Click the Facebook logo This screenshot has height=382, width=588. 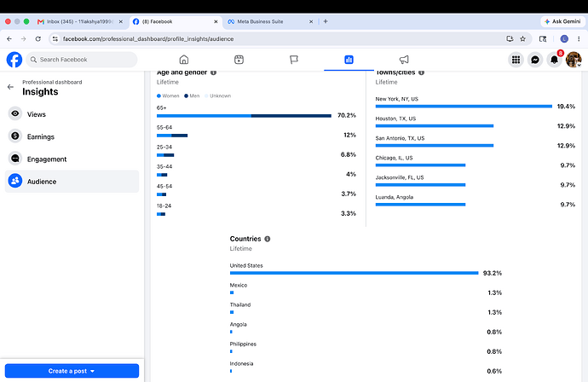tap(14, 60)
